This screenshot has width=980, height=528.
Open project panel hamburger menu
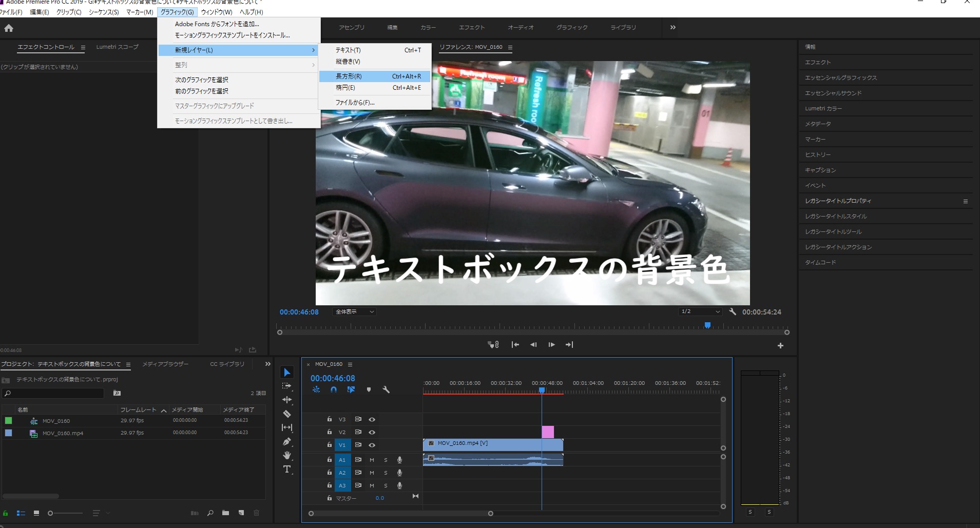(128, 364)
